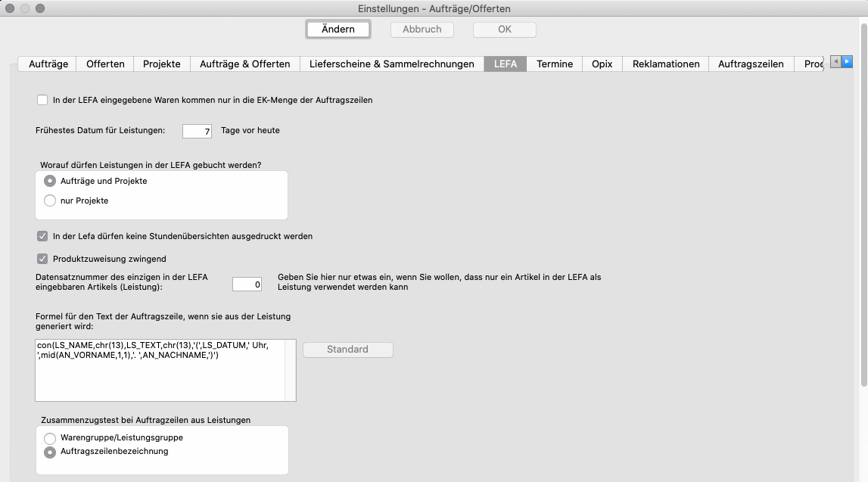Switch to the Offerten tab
Viewport: 868px width, 482px height.
click(105, 64)
